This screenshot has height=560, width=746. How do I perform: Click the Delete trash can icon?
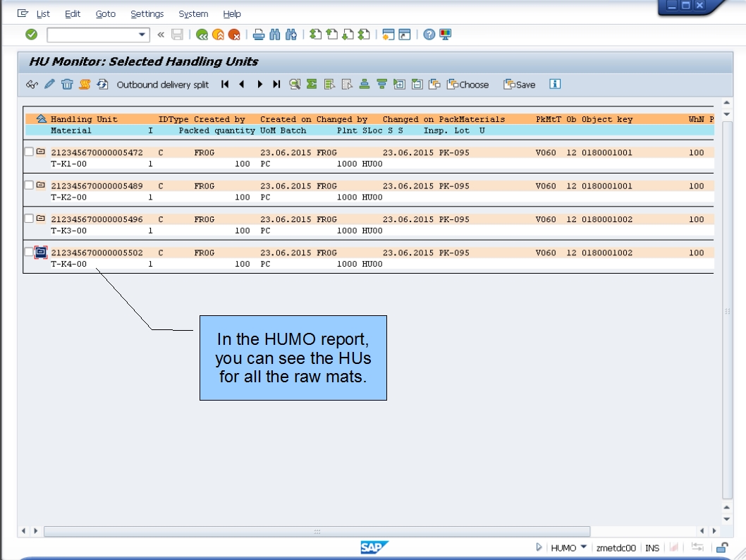pyautogui.click(x=67, y=84)
